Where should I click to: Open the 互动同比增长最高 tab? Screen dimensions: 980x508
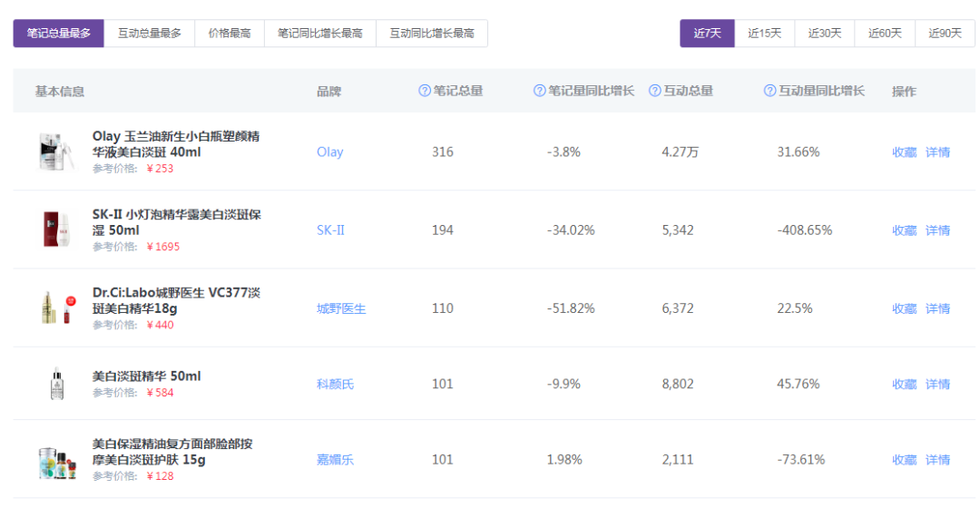(x=432, y=34)
